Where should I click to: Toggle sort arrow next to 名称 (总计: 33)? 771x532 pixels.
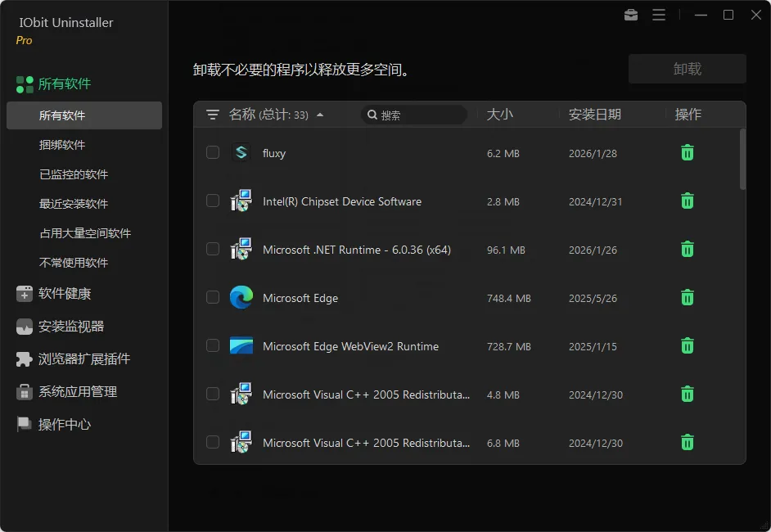(x=320, y=115)
